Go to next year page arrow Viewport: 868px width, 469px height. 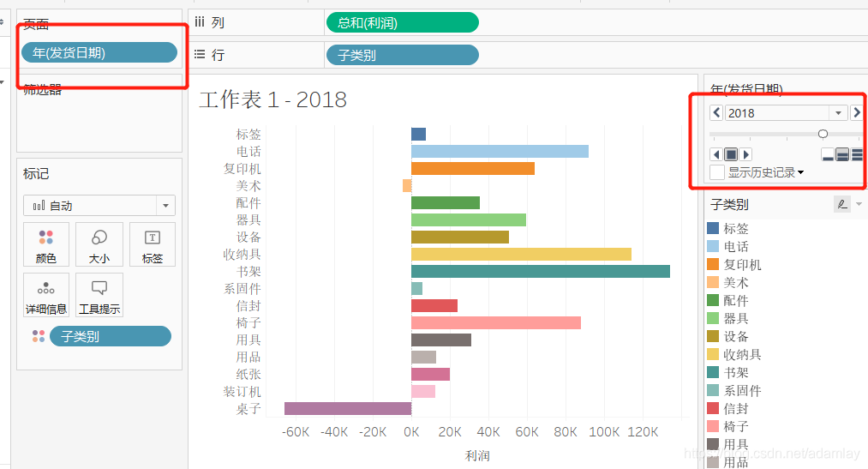coord(856,112)
